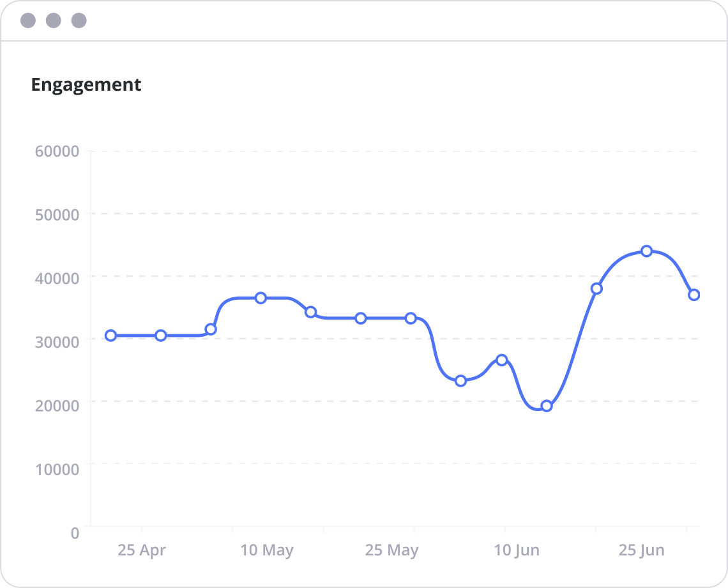Click the peak data point near 25 Jun
The image size is (728, 588).
pyautogui.click(x=647, y=251)
